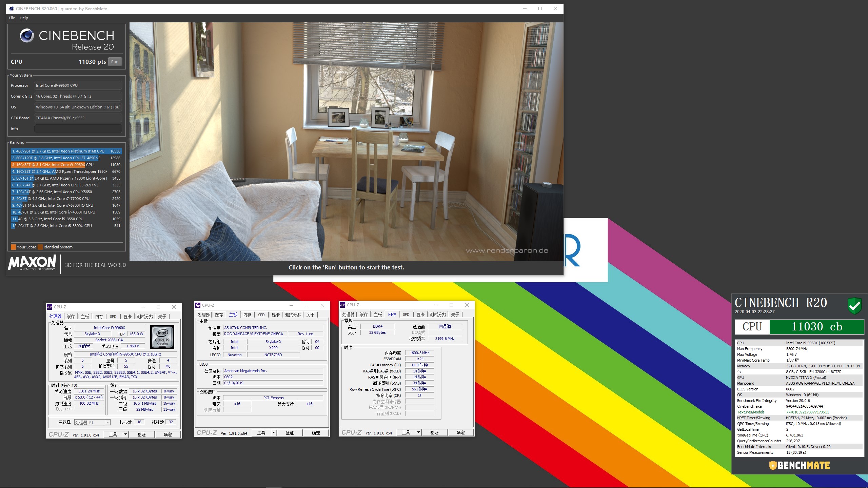
Task: Click the Info input field
Action: (x=78, y=129)
